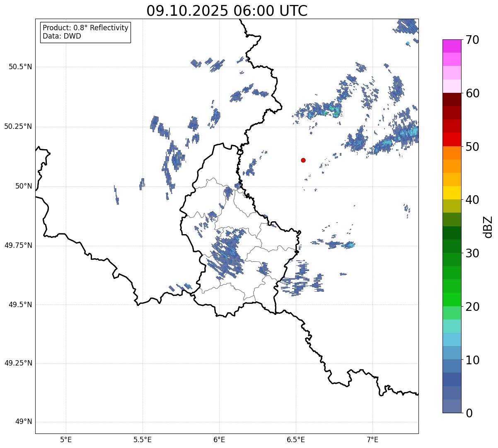Click the 6.5°E longitude label
This screenshot has height=448, width=498.
(296, 439)
